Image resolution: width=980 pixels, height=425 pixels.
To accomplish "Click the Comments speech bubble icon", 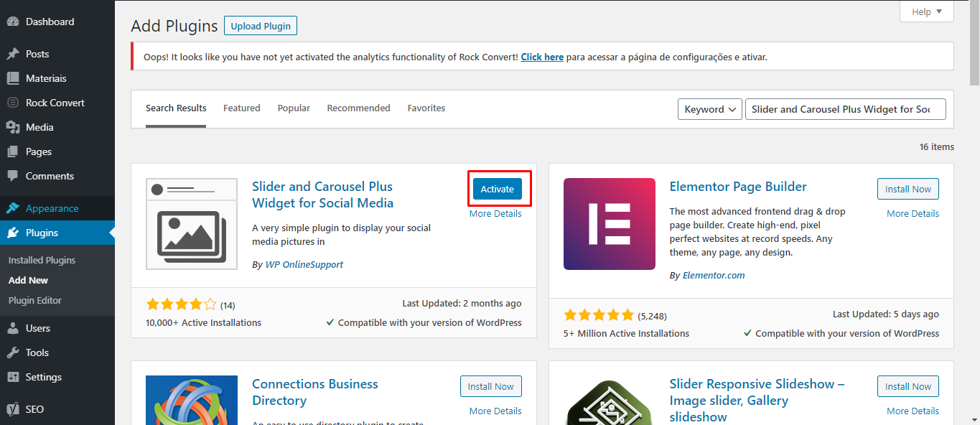I will (12, 176).
